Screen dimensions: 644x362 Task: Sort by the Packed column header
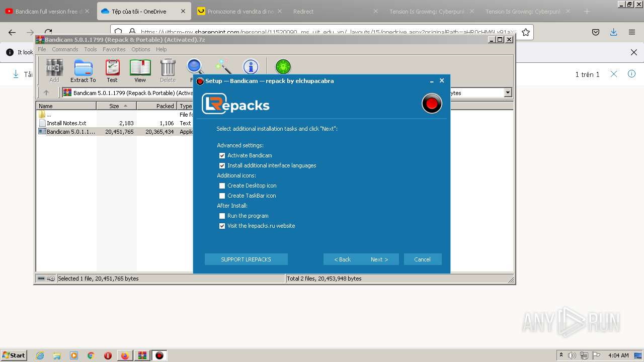156,106
